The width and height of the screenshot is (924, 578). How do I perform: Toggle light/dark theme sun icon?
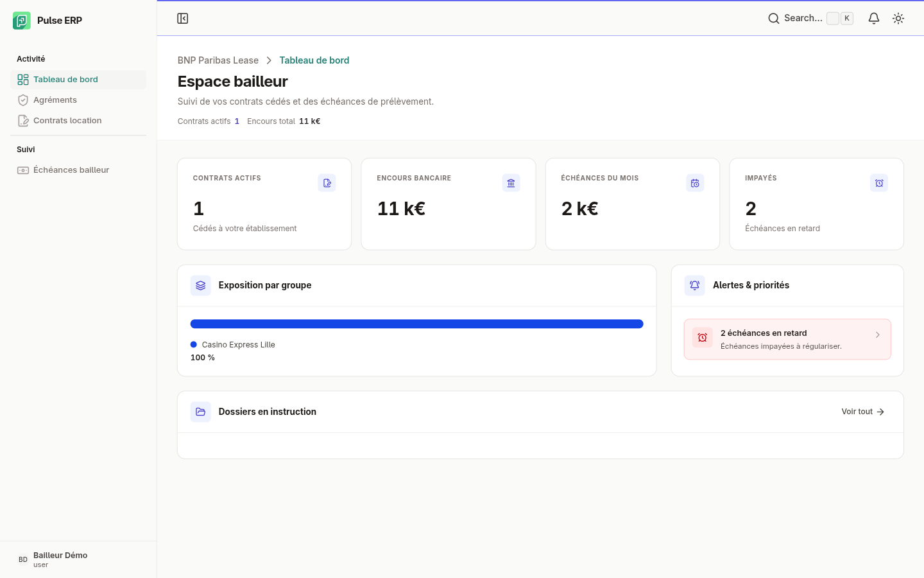(x=898, y=19)
